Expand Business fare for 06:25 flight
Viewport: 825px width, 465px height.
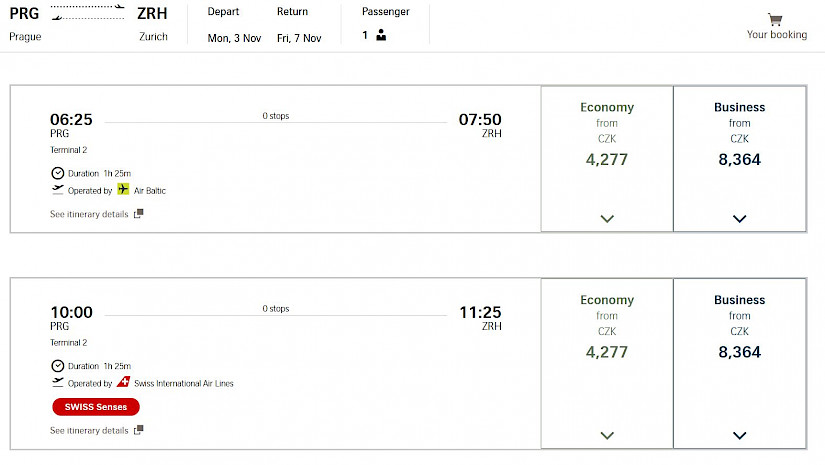point(740,219)
